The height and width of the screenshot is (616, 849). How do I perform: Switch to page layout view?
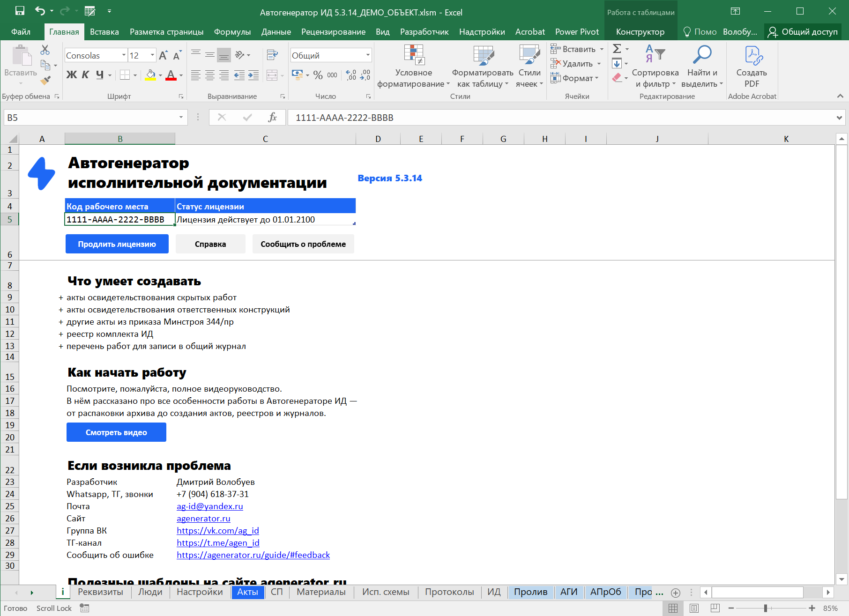694,608
